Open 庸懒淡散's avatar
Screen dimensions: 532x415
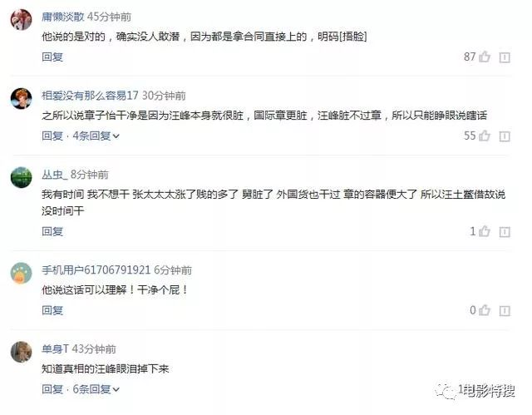pyautogui.click(x=21, y=19)
